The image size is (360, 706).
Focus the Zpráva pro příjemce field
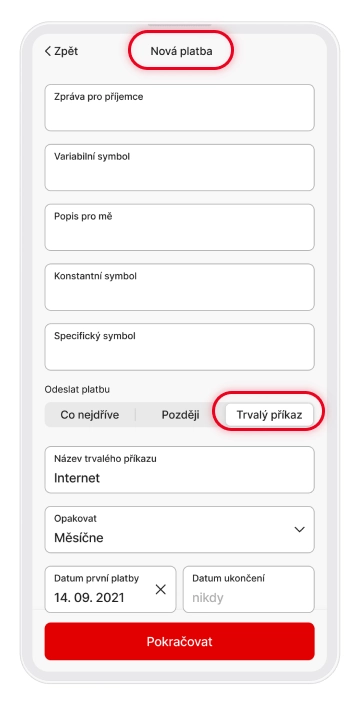coord(180,108)
